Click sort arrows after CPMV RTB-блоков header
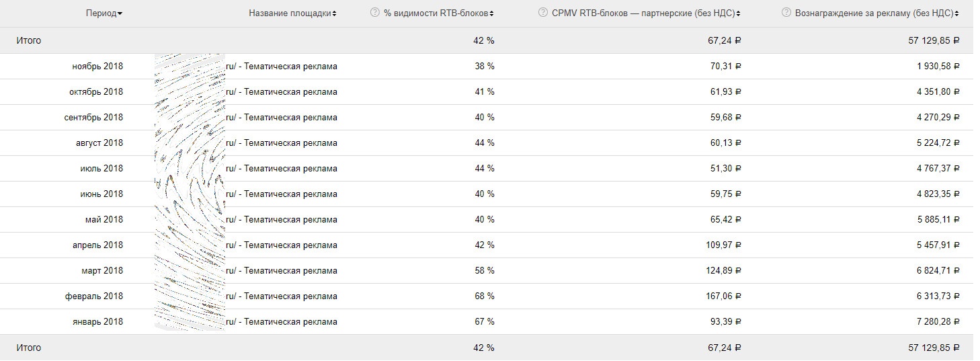This screenshot has height=361, width=980. click(x=739, y=13)
